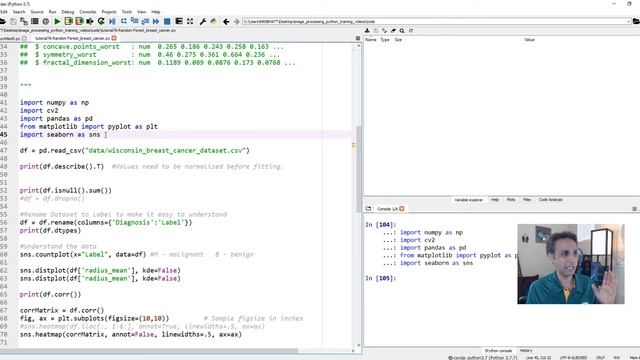Click the Run current cell icon
The height and width of the screenshot is (360, 640).
[x=68, y=21]
